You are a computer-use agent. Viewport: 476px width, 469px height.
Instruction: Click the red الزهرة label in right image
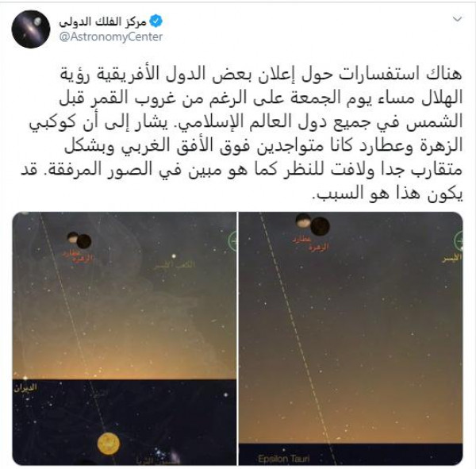(319, 248)
